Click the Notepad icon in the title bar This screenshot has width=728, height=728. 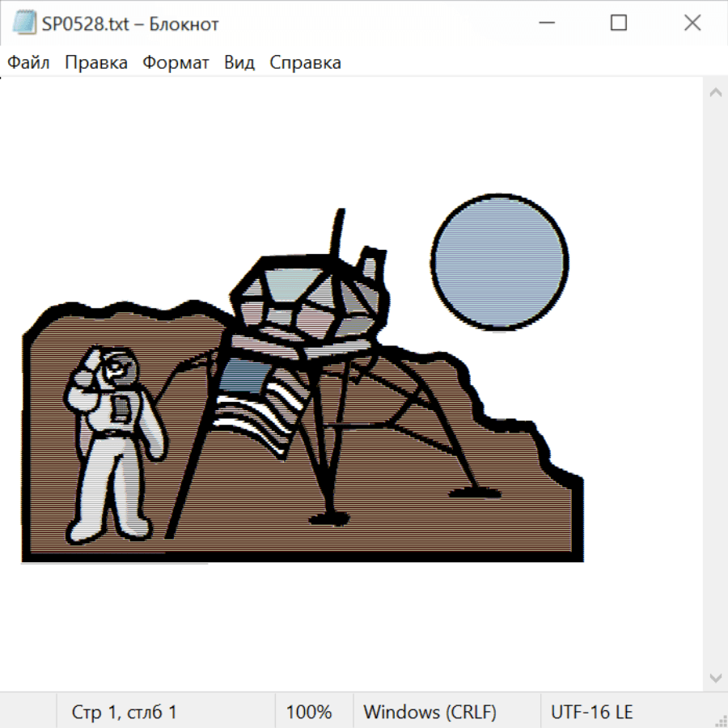point(24,23)
